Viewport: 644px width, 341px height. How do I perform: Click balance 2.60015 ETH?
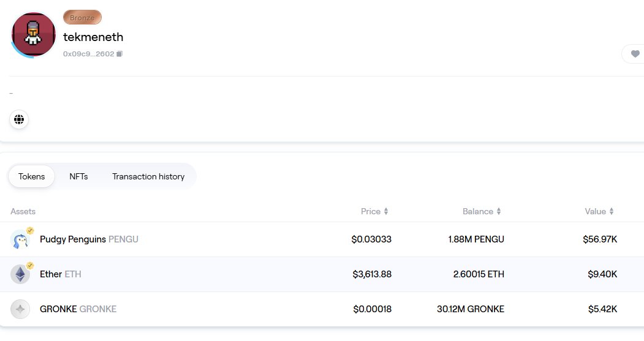pos(479,274)
